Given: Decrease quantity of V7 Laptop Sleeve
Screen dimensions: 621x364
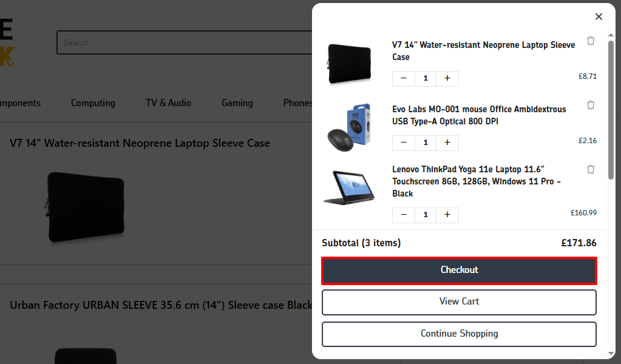Looking at the screenshot, I should [x=404, y=78].
